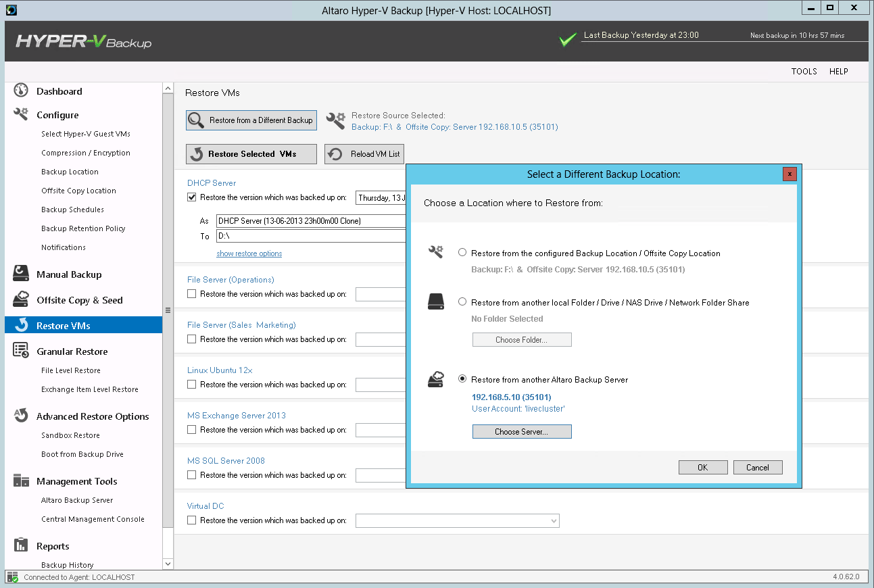Check Virtual DC restore checkbox
874x588 pixels.
click(x=191, y=520)
